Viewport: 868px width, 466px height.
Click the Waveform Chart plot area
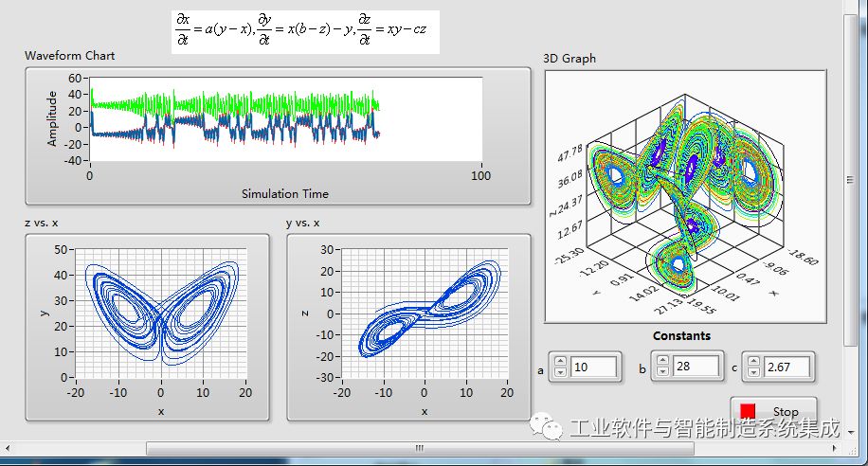285,119
